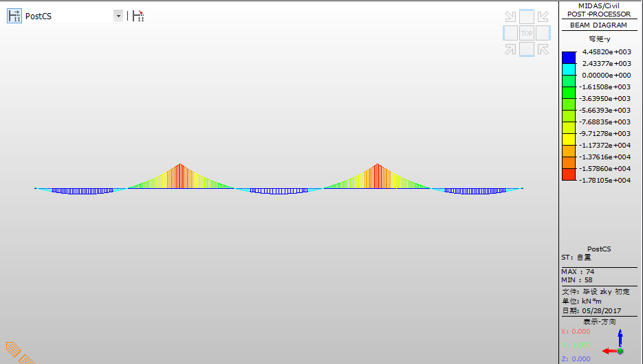
Task: Click the orange legend swatch near -1.57860e+004
Action: (569, 163)
